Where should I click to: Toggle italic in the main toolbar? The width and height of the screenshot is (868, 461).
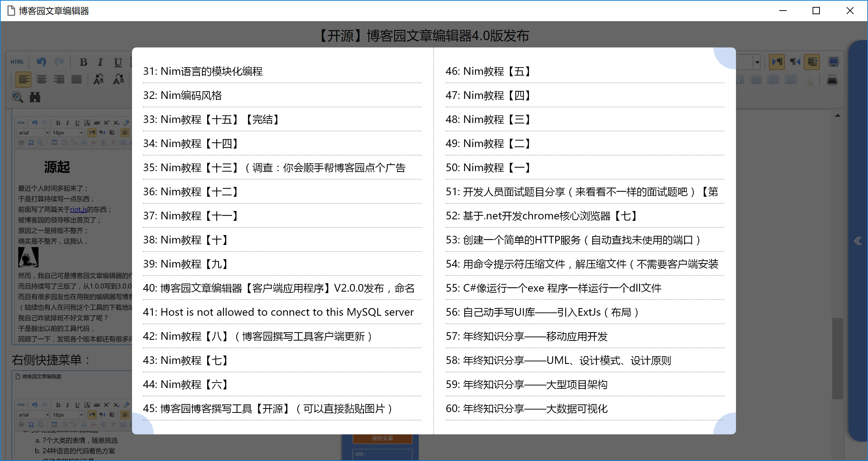(x=100, y=62)
